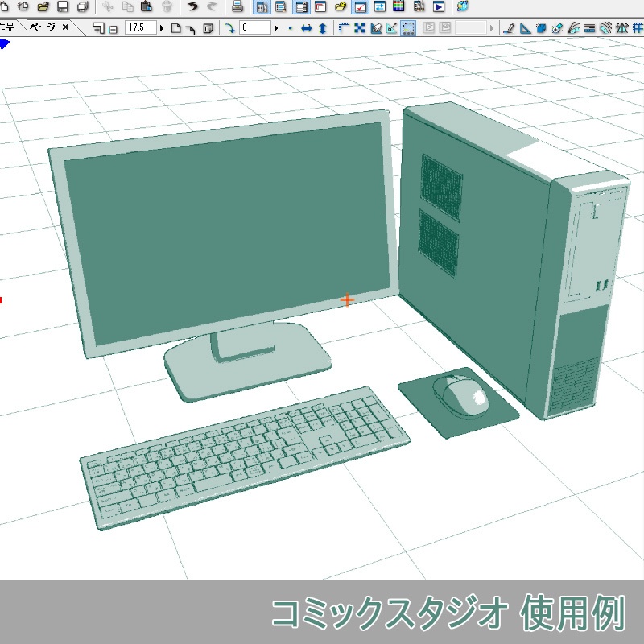644x644 pixels.
Task: Select the curve ruler icon
Action: coord(573,29)
